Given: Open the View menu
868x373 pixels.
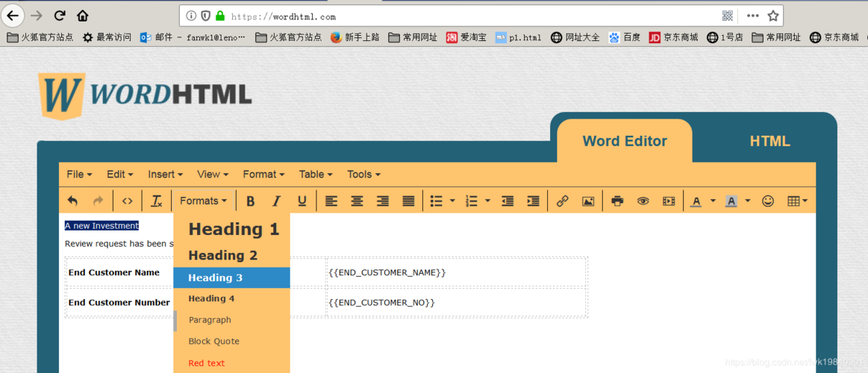Looking at the screenshot, I should pos(213,175).
